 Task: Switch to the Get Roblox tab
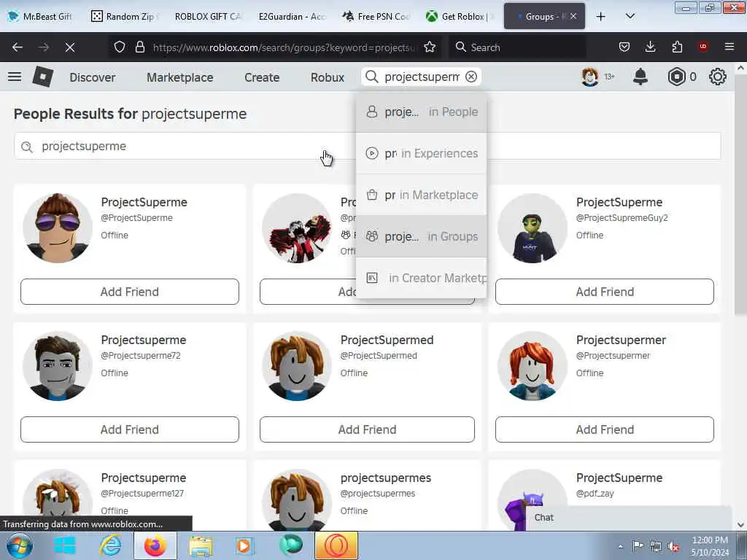pyautogui.click(x=460, y=17)
